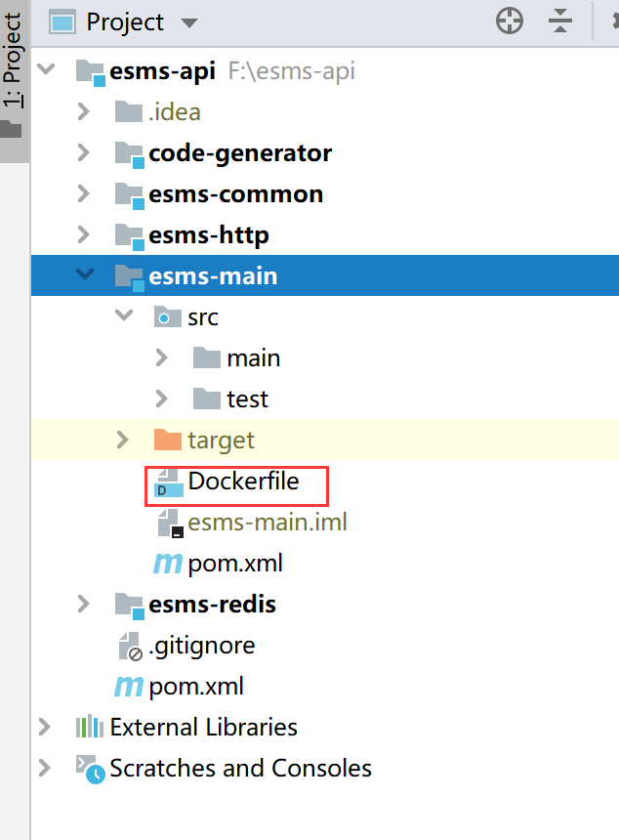The image size is (619, 840).
Task: Click the Collapse All icon
Action: click(559, 21)
